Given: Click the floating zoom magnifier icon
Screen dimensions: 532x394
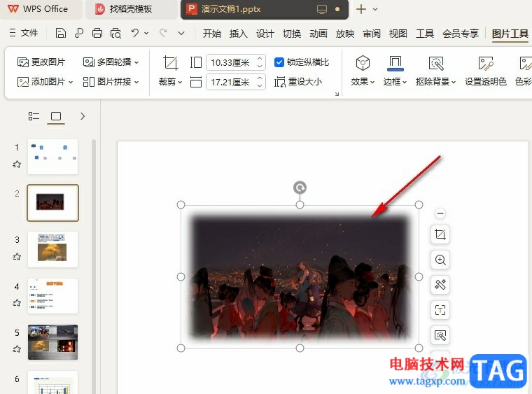Looking at the screenshot, I should tap(440, 260).
